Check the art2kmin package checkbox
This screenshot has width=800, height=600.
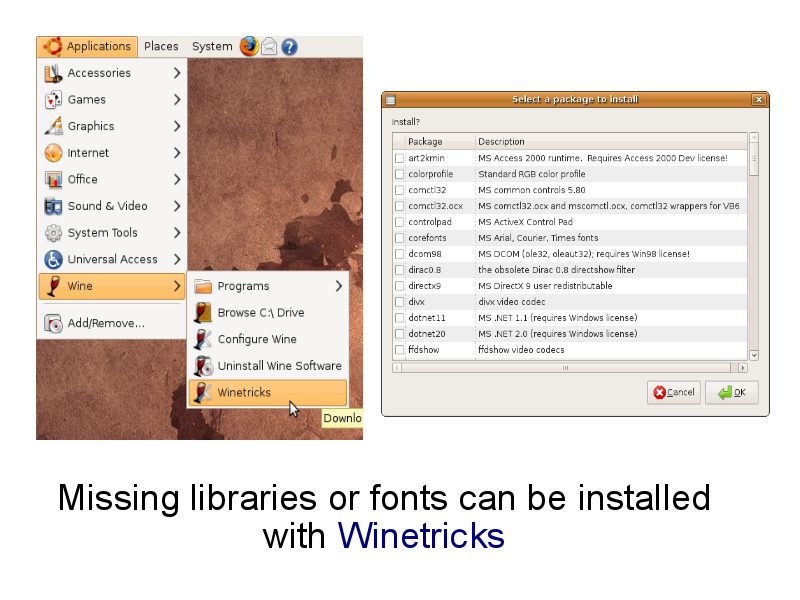coord(399,159)
